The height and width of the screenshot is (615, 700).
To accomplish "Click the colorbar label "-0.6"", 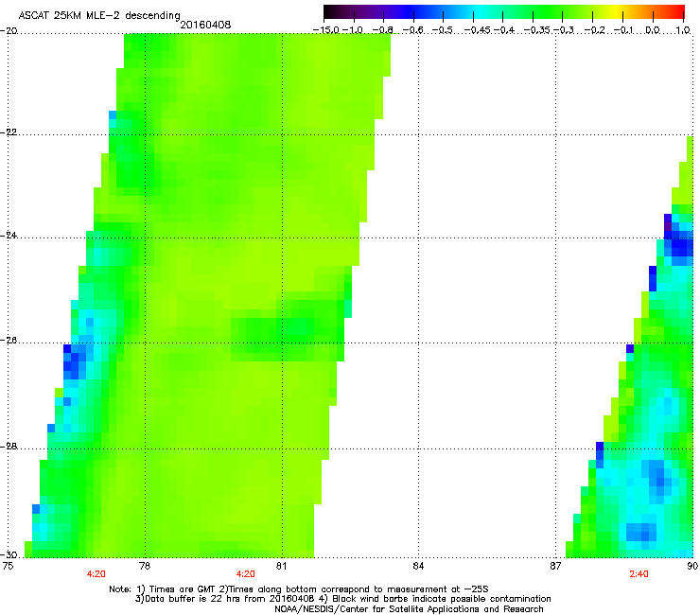I will coord(413,30).
